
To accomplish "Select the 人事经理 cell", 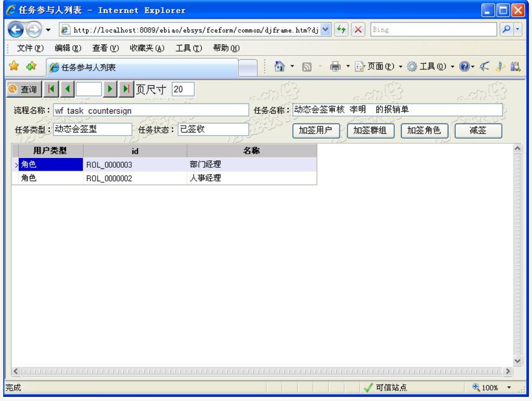I will 252,178.
